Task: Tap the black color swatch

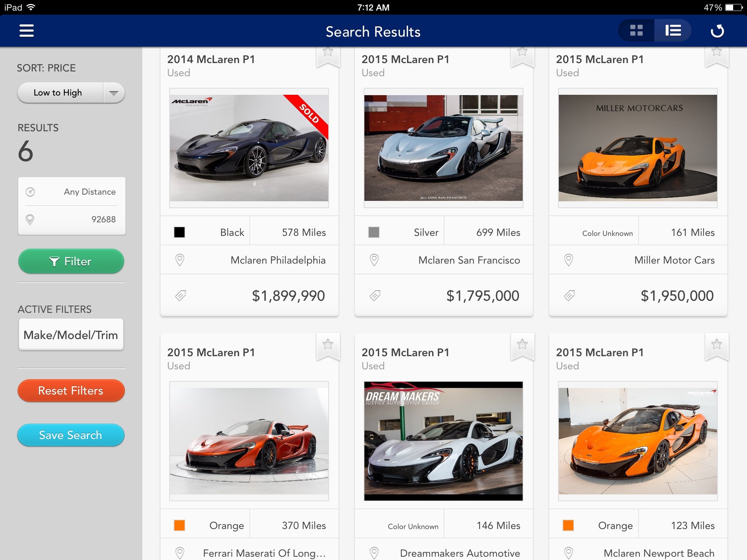Action: (179, 232)
